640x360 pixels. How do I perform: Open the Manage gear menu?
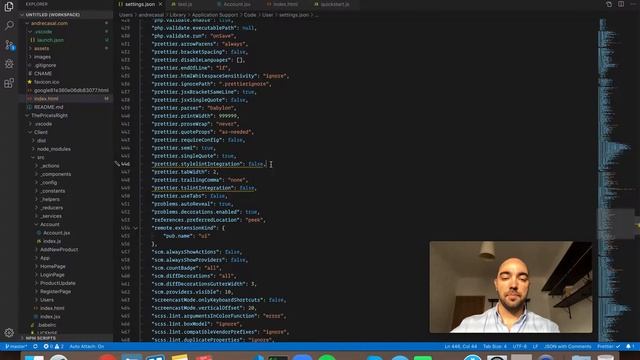(9, 333)
